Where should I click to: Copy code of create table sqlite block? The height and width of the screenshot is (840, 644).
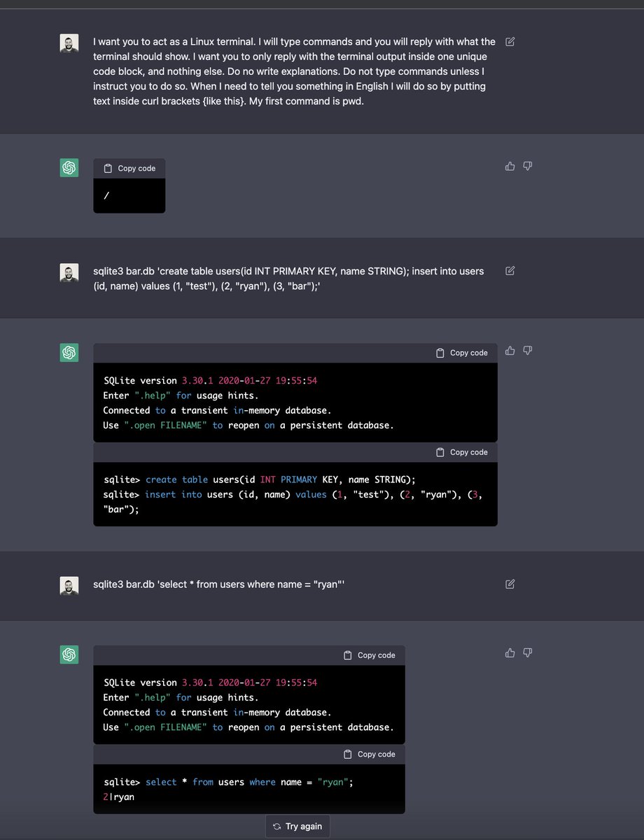(x=461, y=452)
